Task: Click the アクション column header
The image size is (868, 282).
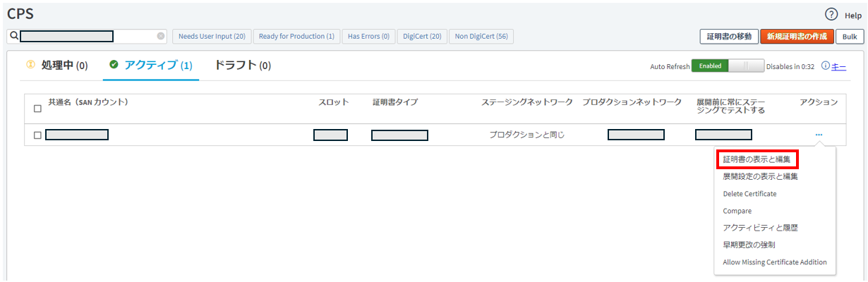Action: pyautogui.click(x=819, y=102)
